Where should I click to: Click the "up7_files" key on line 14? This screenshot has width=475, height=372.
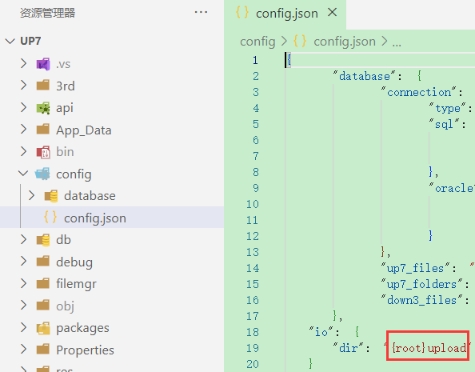(x=415, y=268)
